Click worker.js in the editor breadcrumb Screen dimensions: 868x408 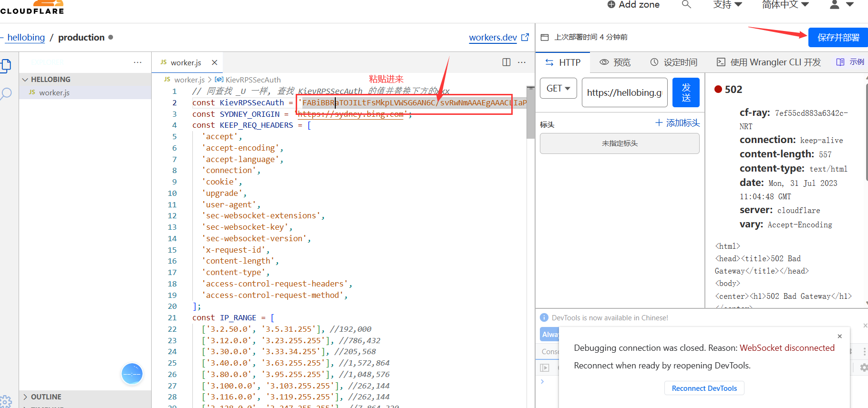tap(189, 80)
